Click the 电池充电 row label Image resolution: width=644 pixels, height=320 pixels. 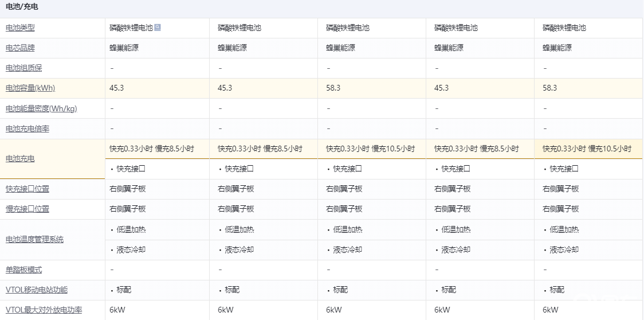(x=20, y=159)
